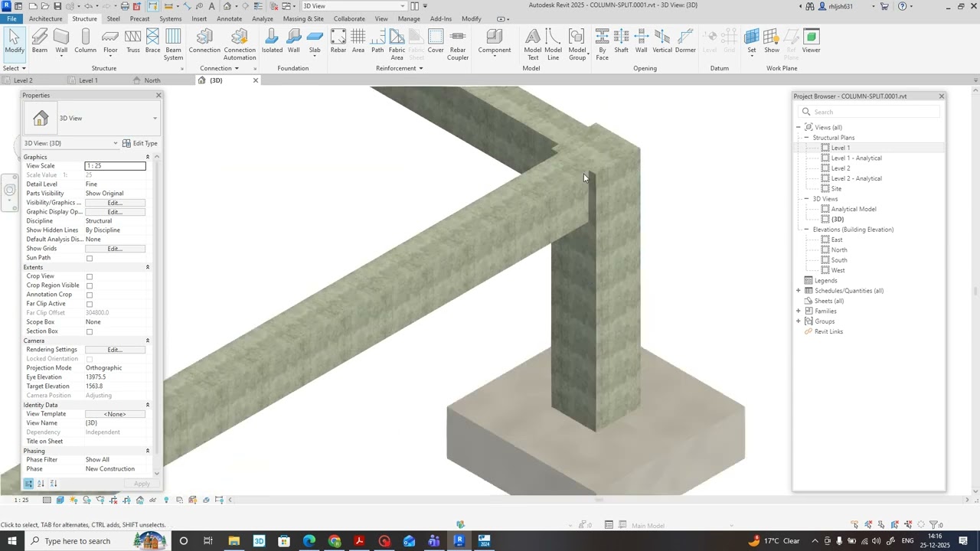Choose the Model Line tool
The height and width of the screenshot is (551, 980).
click(553, 44)
